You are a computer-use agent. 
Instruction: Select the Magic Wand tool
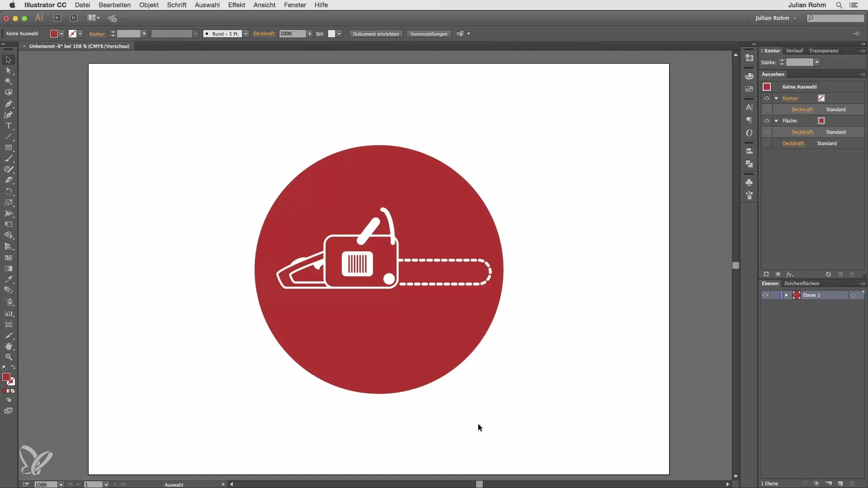[8, 82]
